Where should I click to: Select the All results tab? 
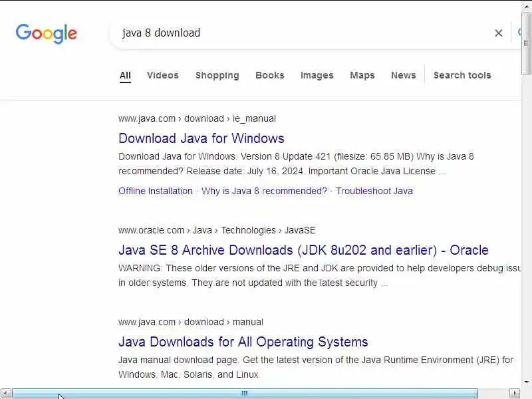tap(125, 75)
